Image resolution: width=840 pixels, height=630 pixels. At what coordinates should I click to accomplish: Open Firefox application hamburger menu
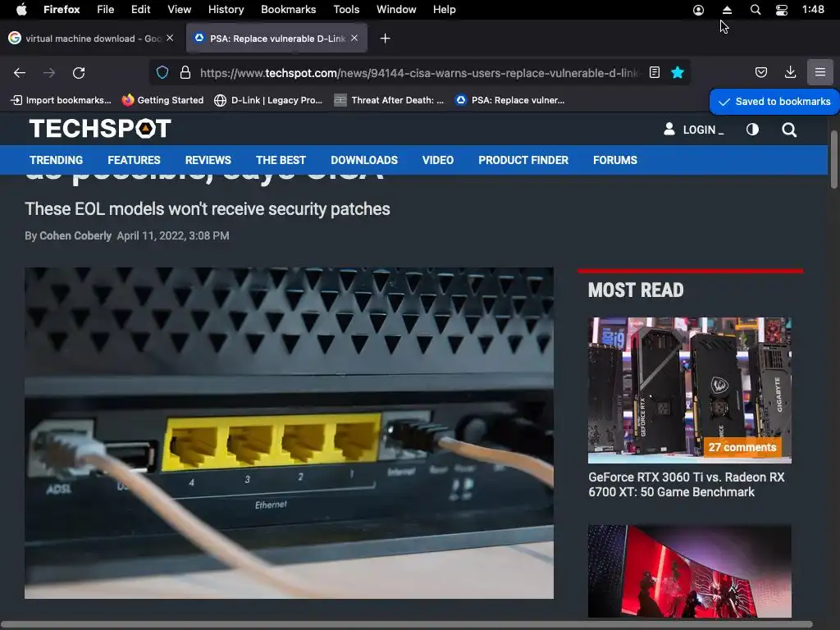(819, 72)
